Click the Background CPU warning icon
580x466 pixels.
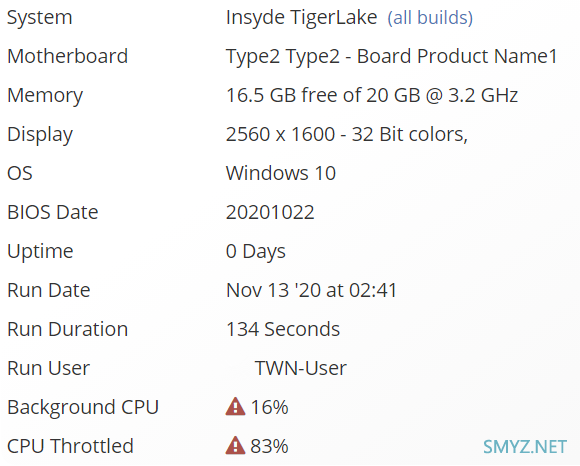(235, 406)
